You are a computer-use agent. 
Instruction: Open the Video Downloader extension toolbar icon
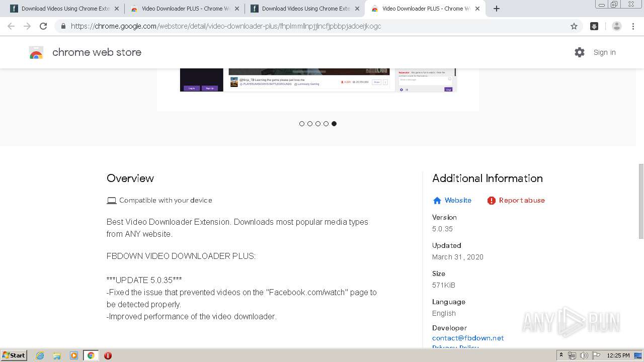594,26
